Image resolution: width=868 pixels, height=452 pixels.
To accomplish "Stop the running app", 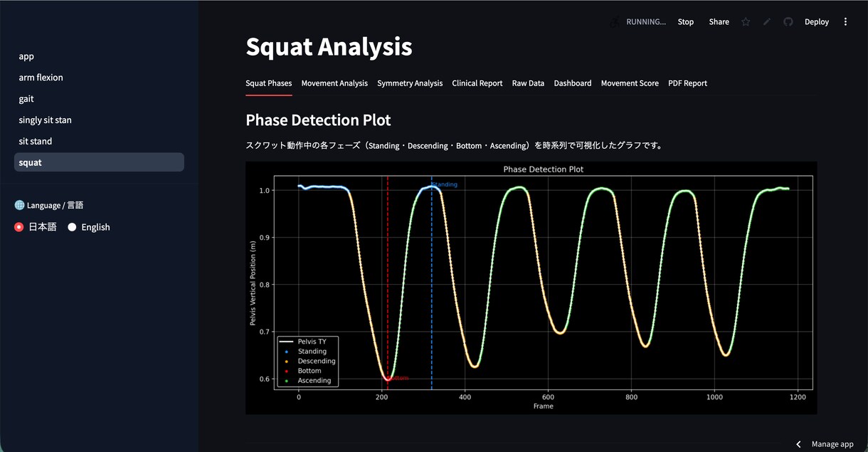I will point(686,22).
